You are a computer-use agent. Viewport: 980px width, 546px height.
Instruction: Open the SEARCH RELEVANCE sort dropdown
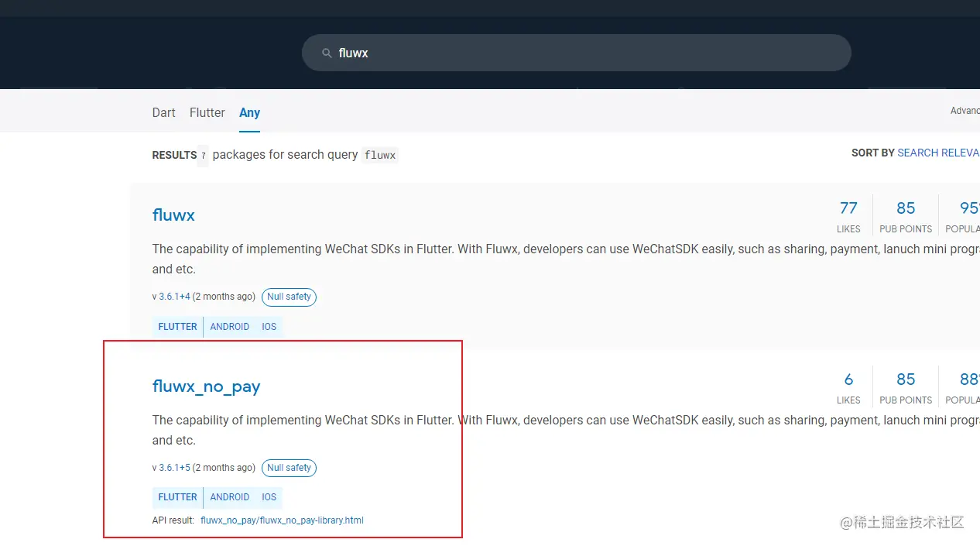click(938, 153)
